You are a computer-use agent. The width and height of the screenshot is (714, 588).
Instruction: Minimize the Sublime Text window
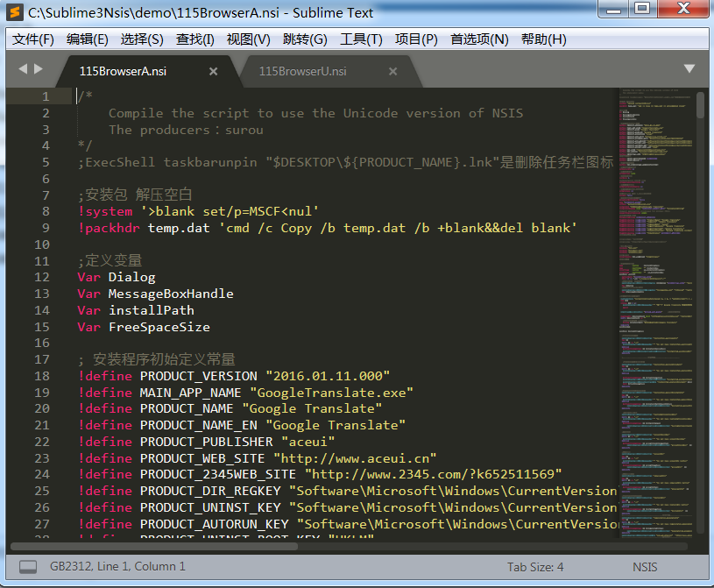coord(613,9)
